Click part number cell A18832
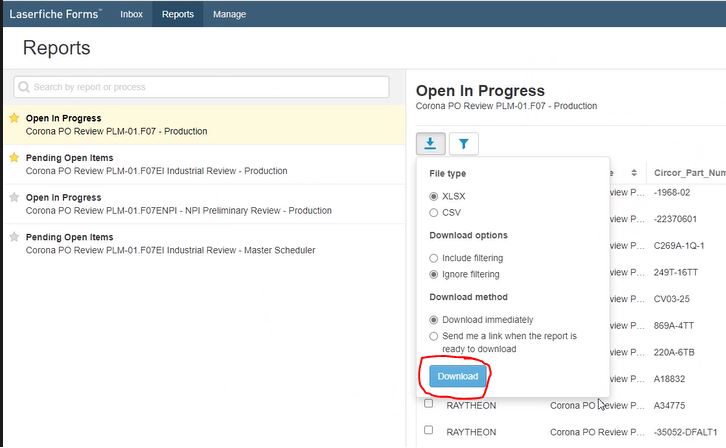This screenshot has height=448, width=726. [x=669, y=379]
